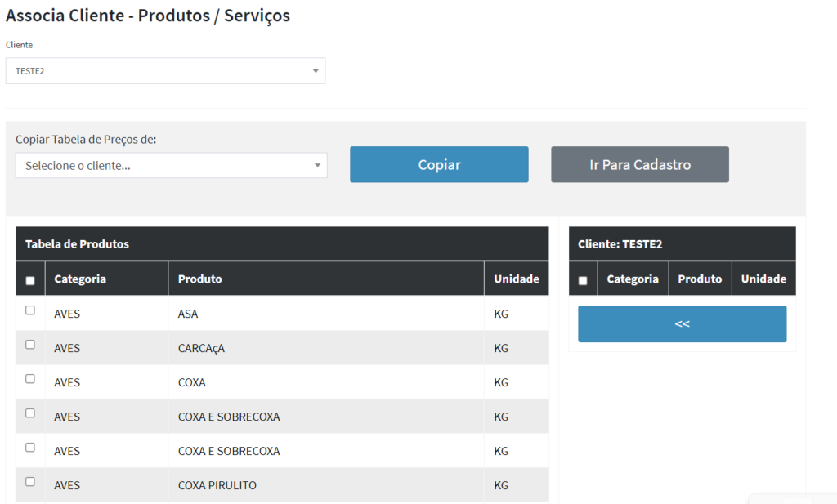Screen dimensions: 837x504
Task: Check the second COXA E SOBRECOXA row checkbox
Action: 30,448
